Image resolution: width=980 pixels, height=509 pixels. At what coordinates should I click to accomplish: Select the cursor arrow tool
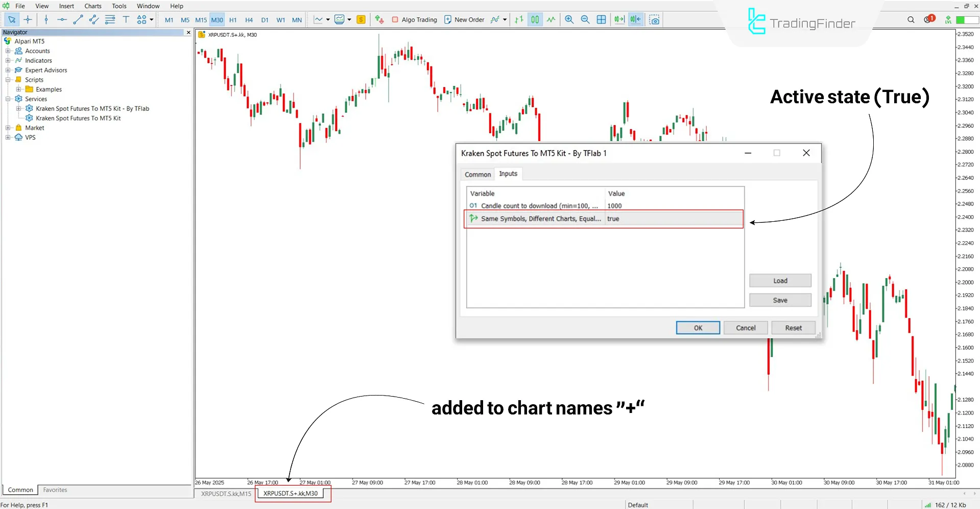click(x=12, y=19)
